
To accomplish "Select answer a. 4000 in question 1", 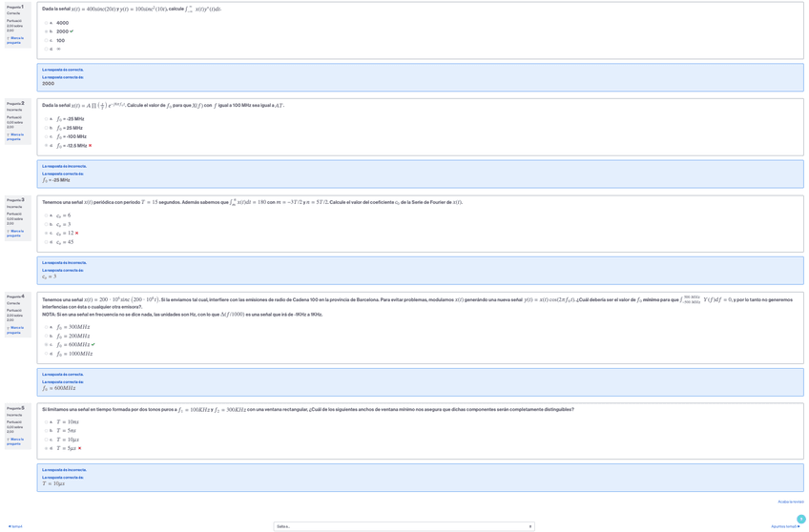I will point(46,23).
